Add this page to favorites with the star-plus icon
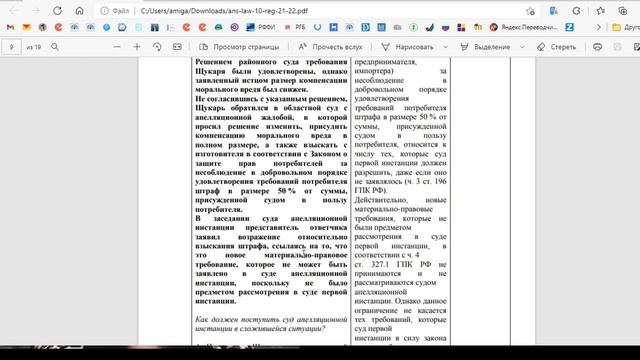Viewport: 640px width, 360px height. (x=530, y=11)
